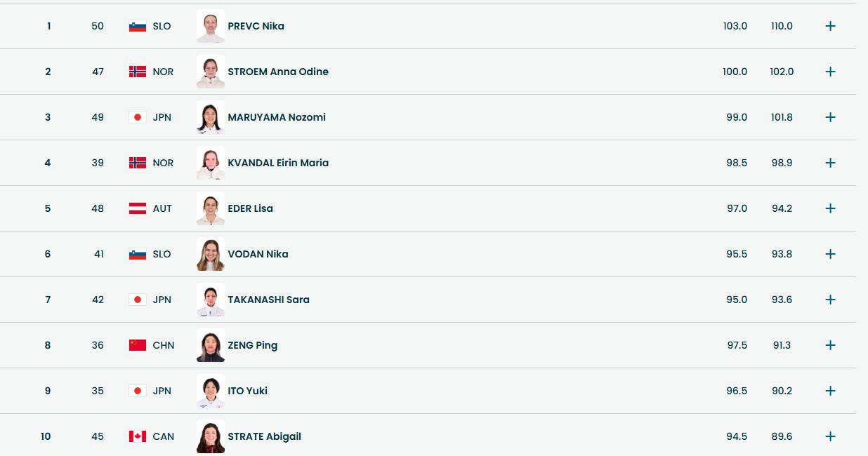This screenshot has height=456, width=868.
Task: Expand VODAN Nika jump details
Action: click(x=830, y=254)
